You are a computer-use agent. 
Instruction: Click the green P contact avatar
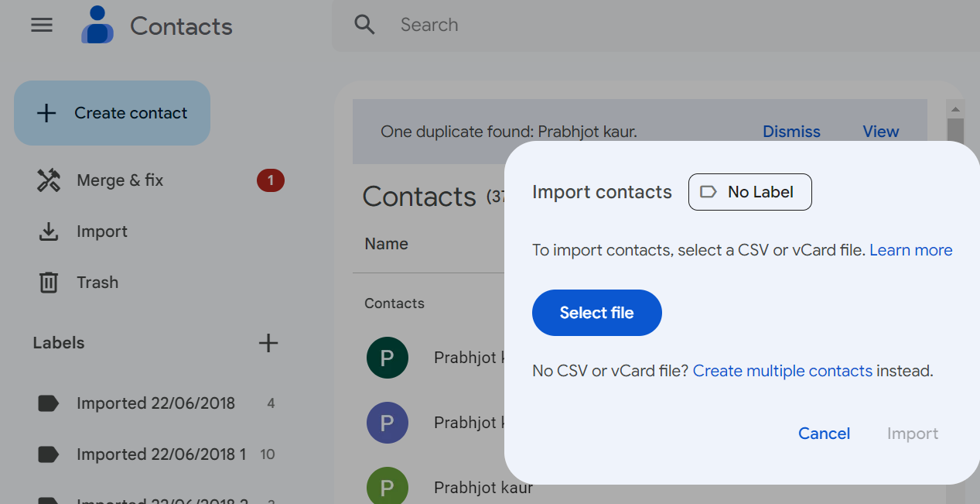[x=387, y=488]
